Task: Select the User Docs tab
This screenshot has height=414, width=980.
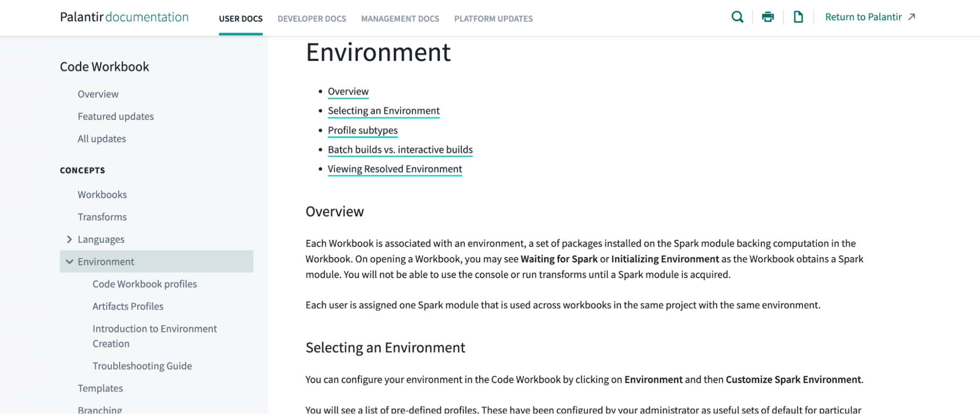Action: tap(241, 19)
